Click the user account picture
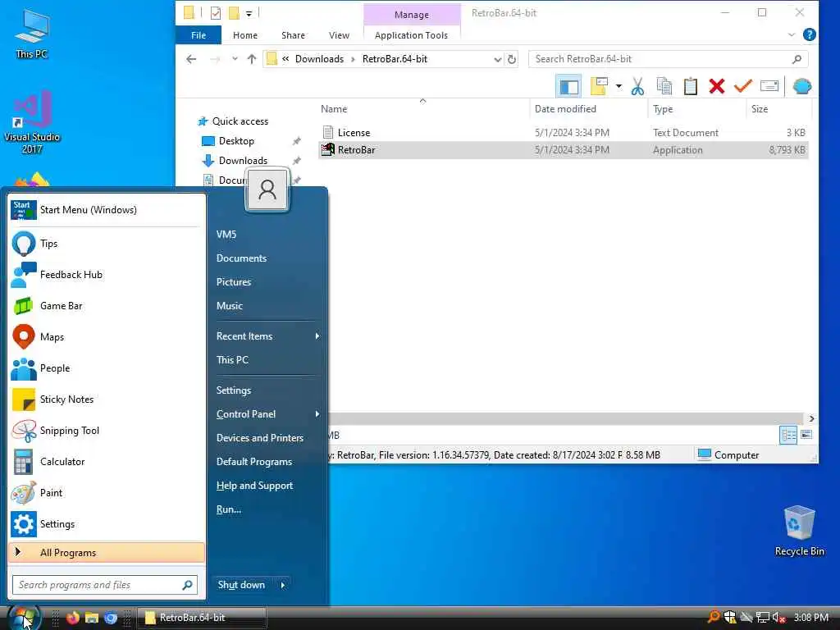This screenshot has width=840, height=630. click(267, 189)
